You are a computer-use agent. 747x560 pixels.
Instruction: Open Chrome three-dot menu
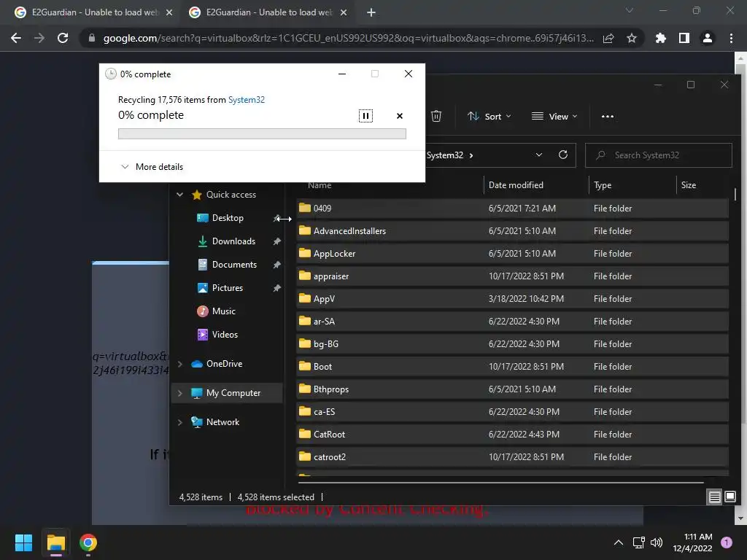click(x=731, y=38)
